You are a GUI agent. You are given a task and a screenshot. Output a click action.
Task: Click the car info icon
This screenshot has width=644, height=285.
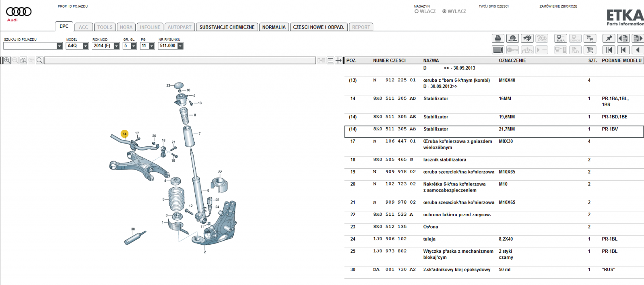[x=527, y=50]
